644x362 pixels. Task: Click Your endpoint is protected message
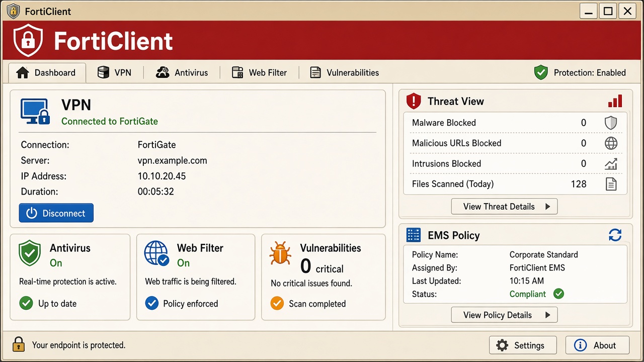pyautogui.click(x=78, y=345)
